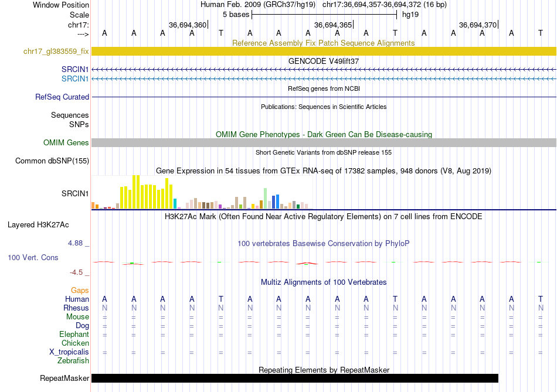This screenshot has height=392, width=557.
Task: Select the X_tropicalis alignment row label
Action: (69, 352)
